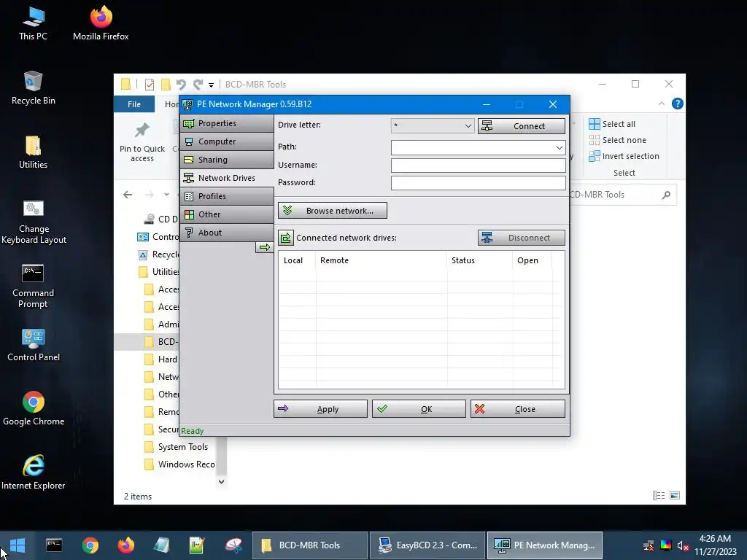
Task: Click the Explorer search magnifier icon
Action: [x=666, y=195]
